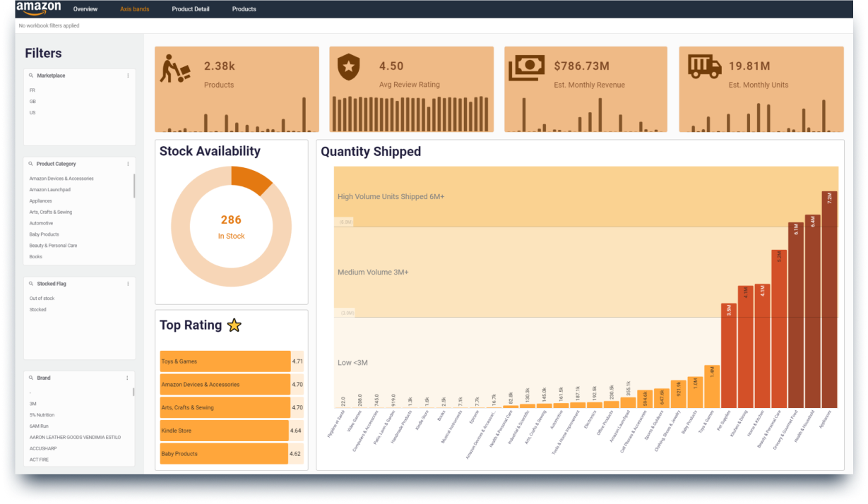Select brand 3M in Brand filter
Viewport: 868px width, 504px height.
click(x=32, y=404)
